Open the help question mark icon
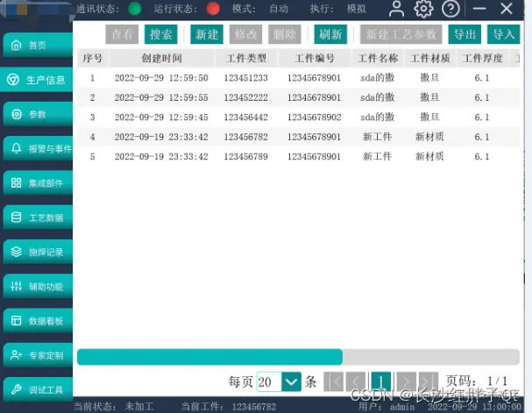This screenshot has width=532, height=413. click(450, 9)
